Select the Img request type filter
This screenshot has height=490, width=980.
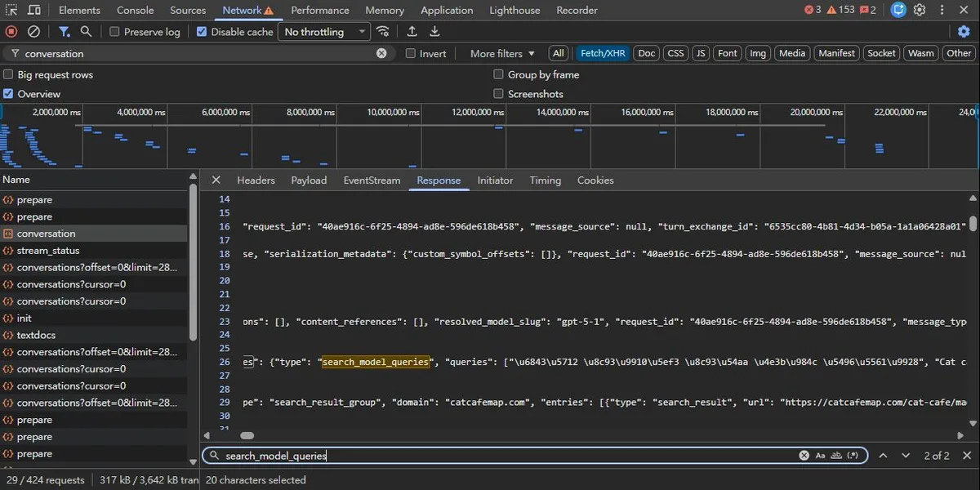pos(758,53)
